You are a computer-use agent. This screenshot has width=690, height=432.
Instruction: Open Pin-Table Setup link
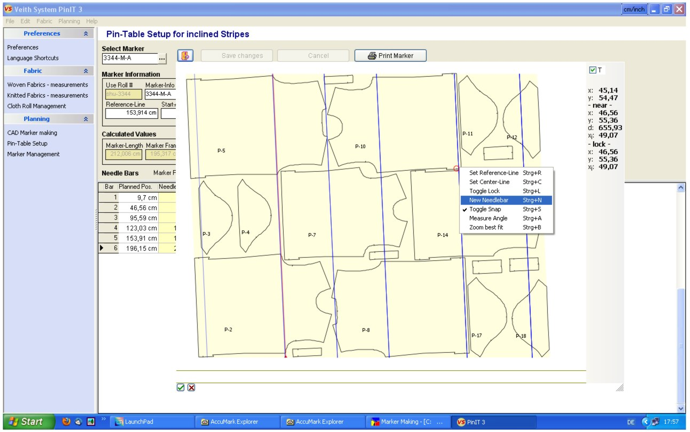(x=27, y=143)
